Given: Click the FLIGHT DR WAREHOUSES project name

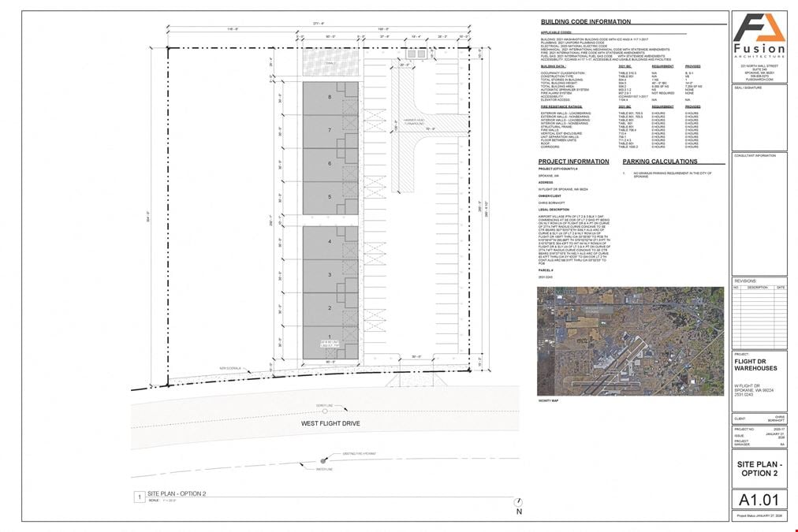Looking at the screenshot, I should click(x=755, y=365).
